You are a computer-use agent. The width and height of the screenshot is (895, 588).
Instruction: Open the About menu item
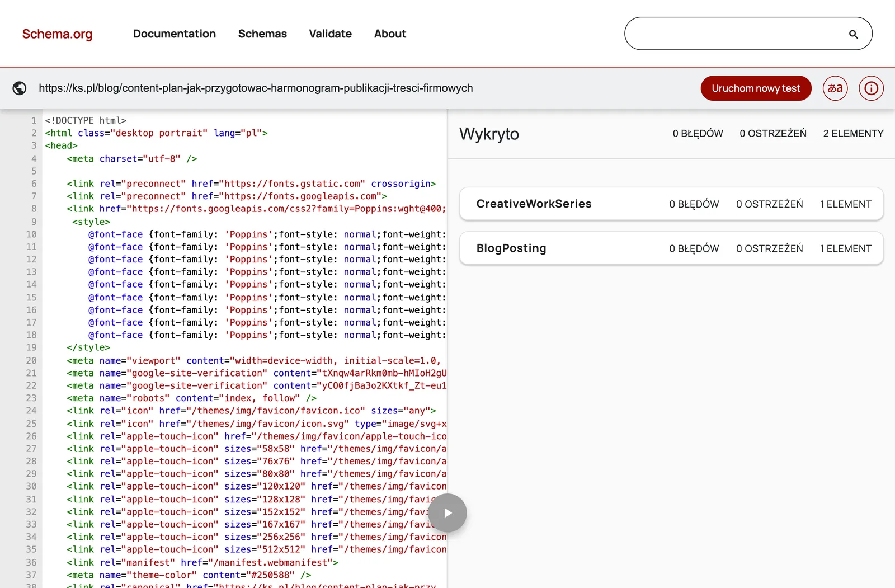tap(390, 34)
